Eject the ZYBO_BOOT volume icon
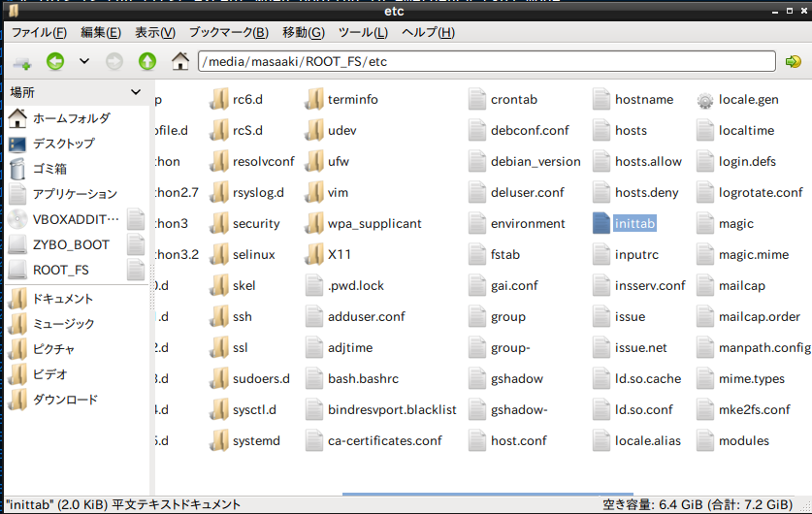The image size is (812, 514). coord(136,244)
